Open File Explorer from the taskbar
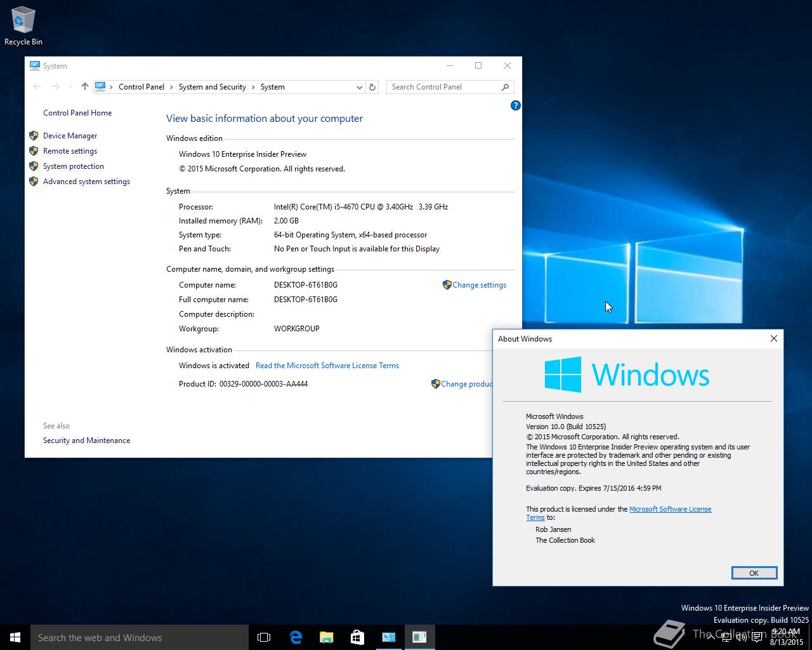Screen dimensions: 812x650 click(326, 637)
